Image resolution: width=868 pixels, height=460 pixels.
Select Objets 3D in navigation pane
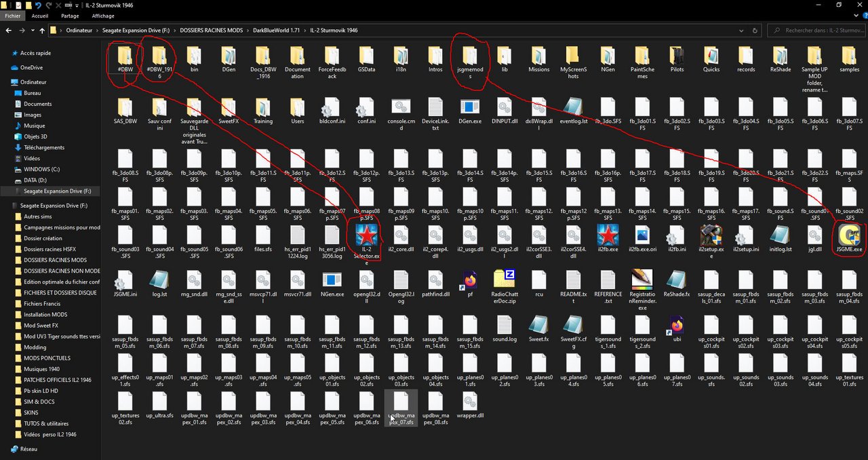click(x=35, y=136)
